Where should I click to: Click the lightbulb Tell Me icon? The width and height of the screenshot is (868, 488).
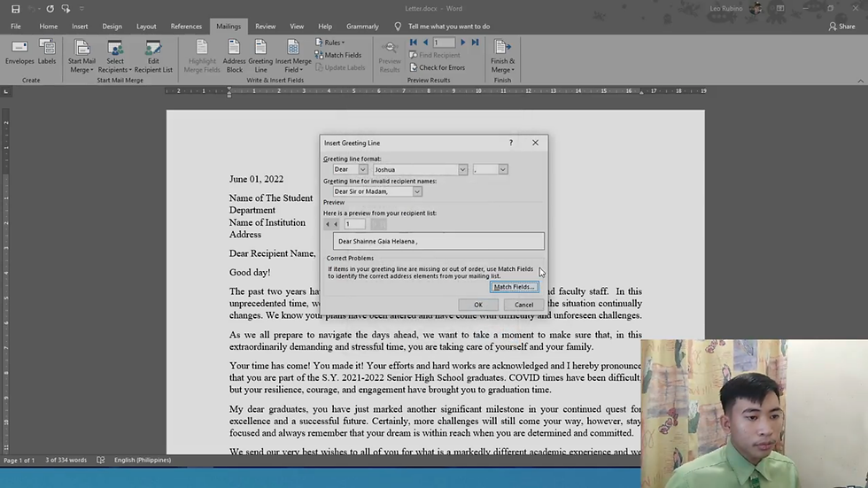(x=398, y=27)
